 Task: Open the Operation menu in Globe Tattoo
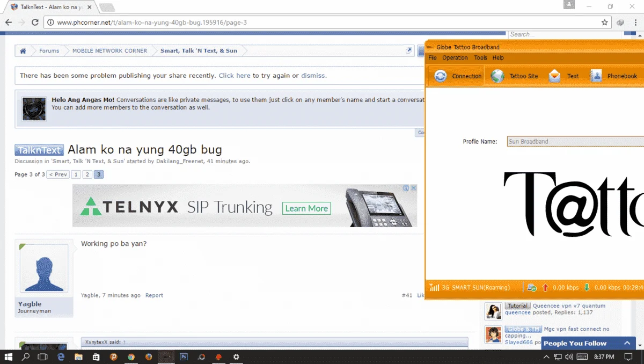tap(455, 57)
